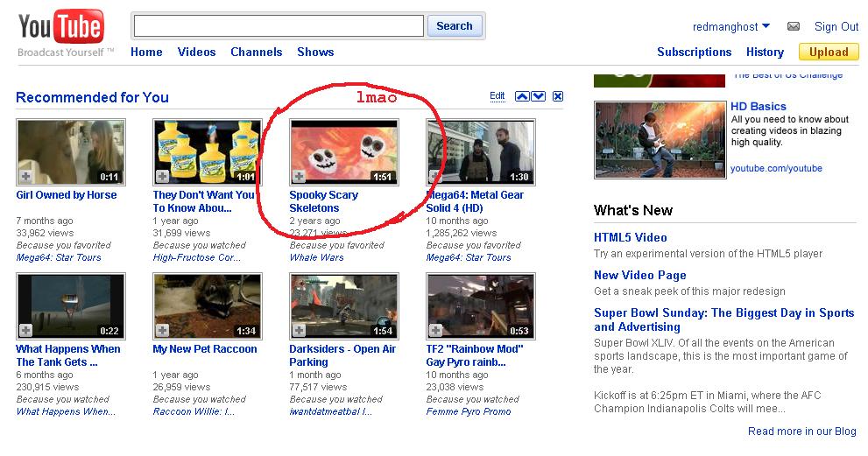Go to Home tab
868x456 pixels.
[146, 52]
